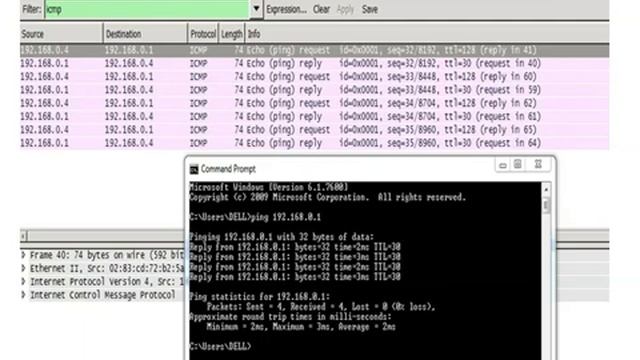Select the Internet Control Message Protocol row text
This screenshot has width=640, height=360.
tap(102, 295)
